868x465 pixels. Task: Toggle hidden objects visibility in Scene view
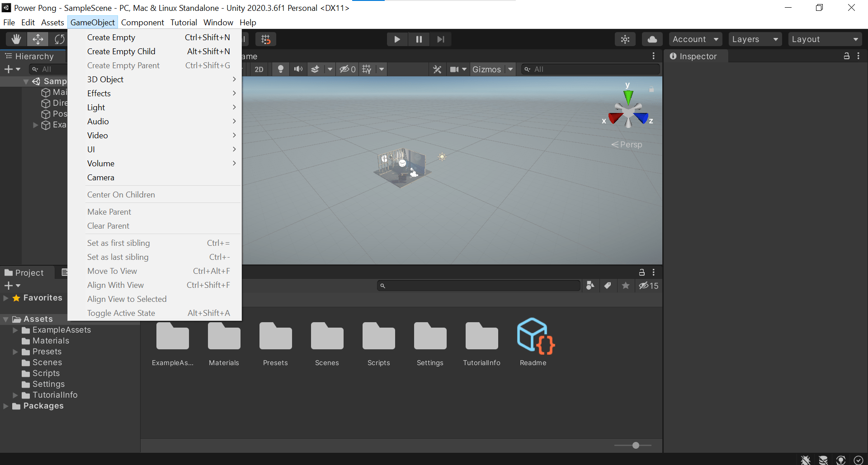point(348,69)
